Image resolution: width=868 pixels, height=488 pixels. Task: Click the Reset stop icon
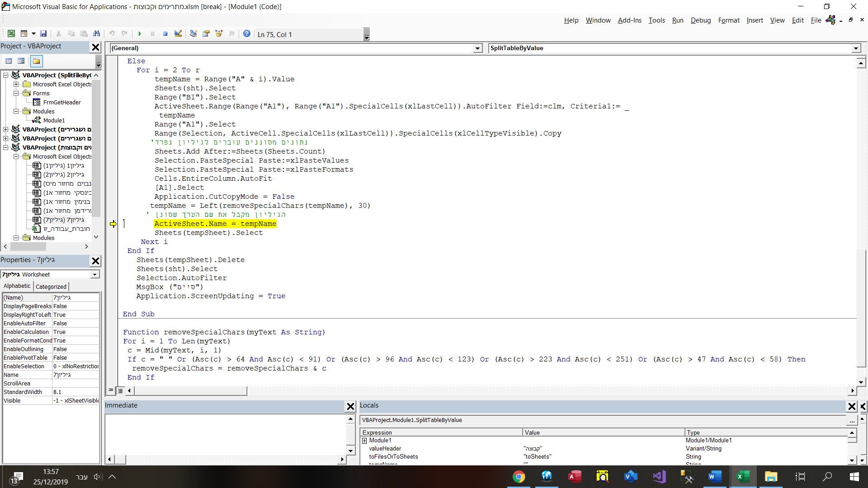[x=165, y=34]
